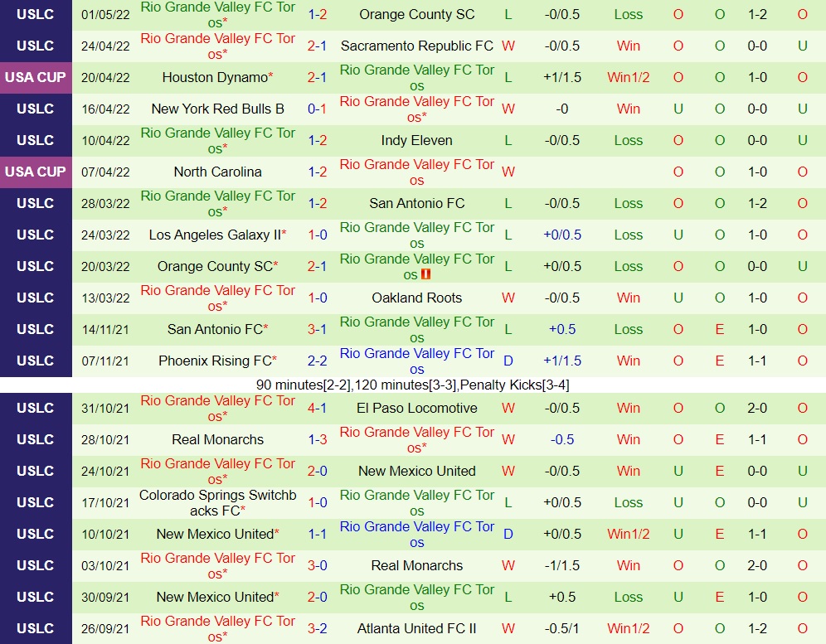Image resolution: width=826 pixels, height=644 pixels.
Task: Select the date 14/11/21
Action: pos(105,330)
